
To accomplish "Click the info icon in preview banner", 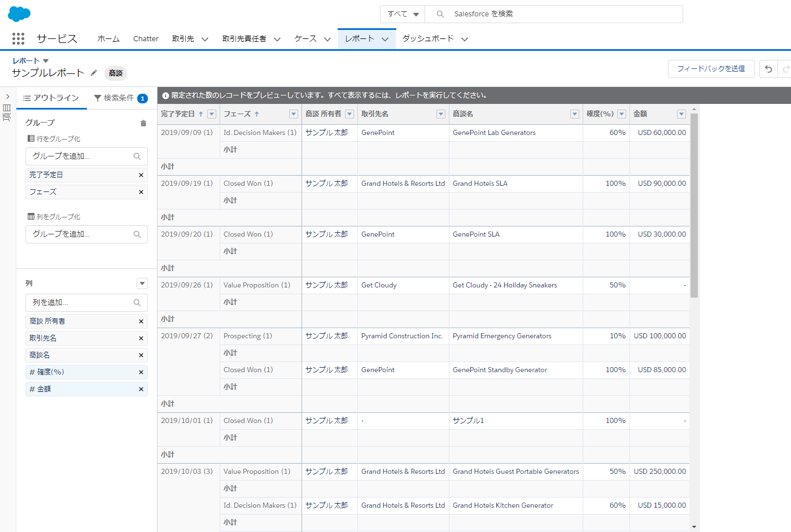I will click(166, 95).
